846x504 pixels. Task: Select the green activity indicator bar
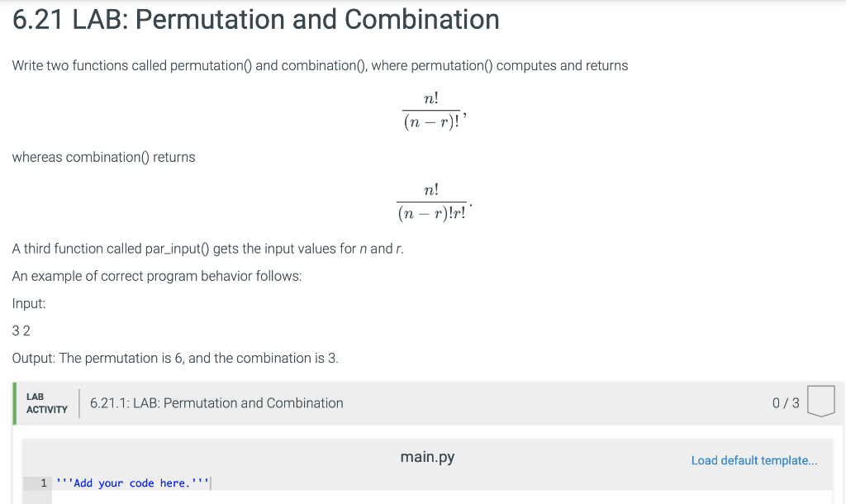tap(13, 402)
